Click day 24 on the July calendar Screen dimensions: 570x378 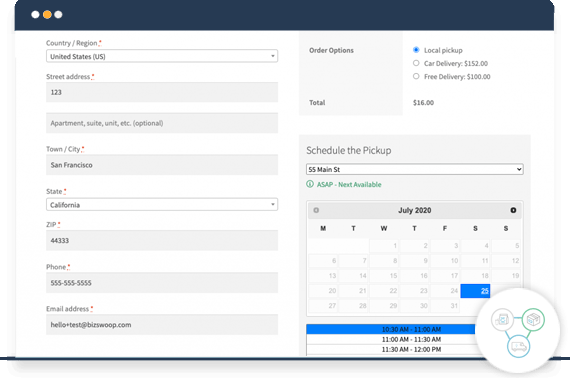(x=445, y=291)
